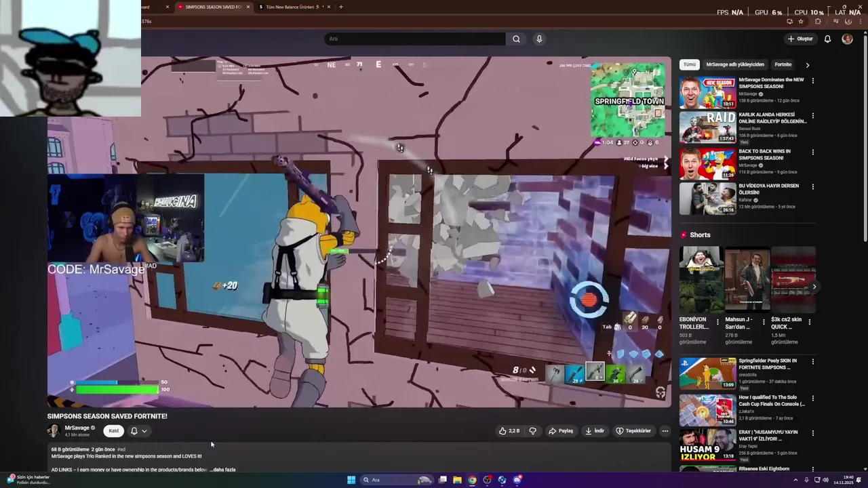Image resolution: width=868 pixels, height=488 pixels.
Task: Select the Fortnite filter chip
Action: [783, 64]
